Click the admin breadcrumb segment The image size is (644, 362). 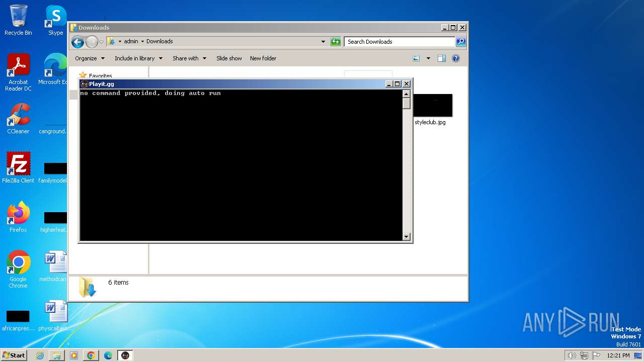coord(131,42)
